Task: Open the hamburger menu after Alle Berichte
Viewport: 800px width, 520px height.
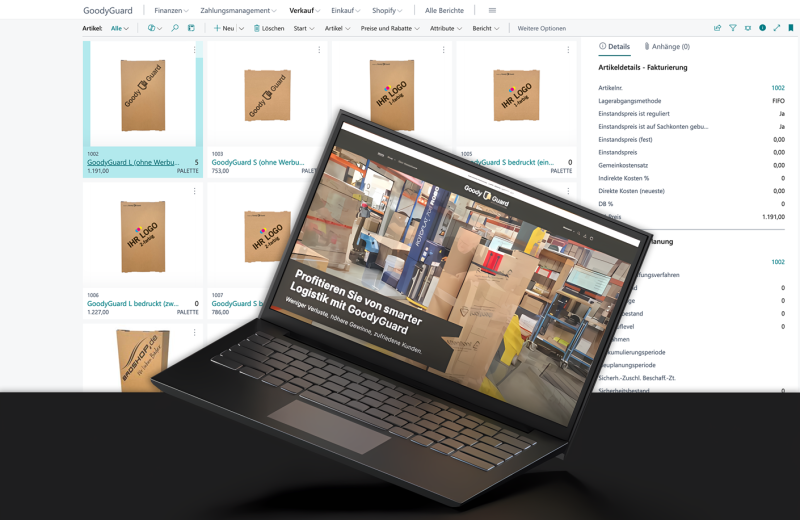Action: click(x=492, y=10)
